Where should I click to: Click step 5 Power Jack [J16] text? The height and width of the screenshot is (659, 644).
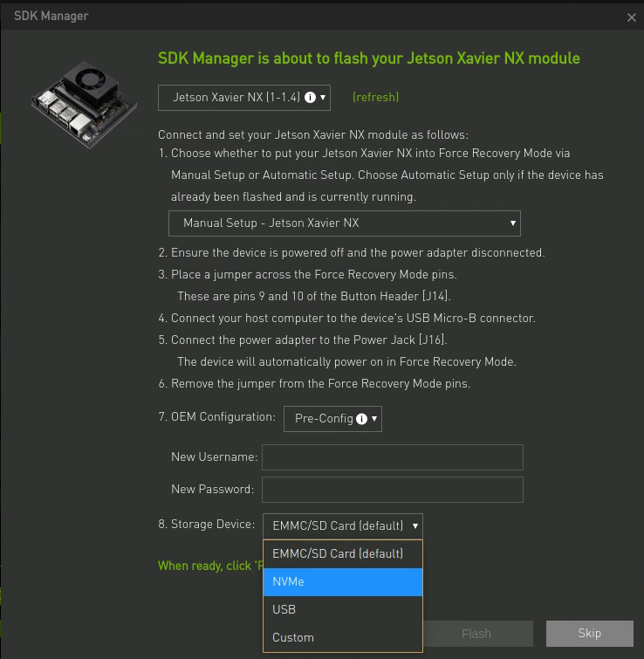[x=303, y=340]
